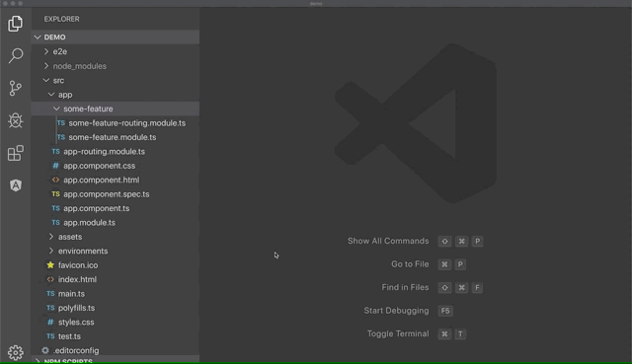Open the Source Control view icon
The width and height of the screenshot is (632, 364).
(x=16, y=88)
